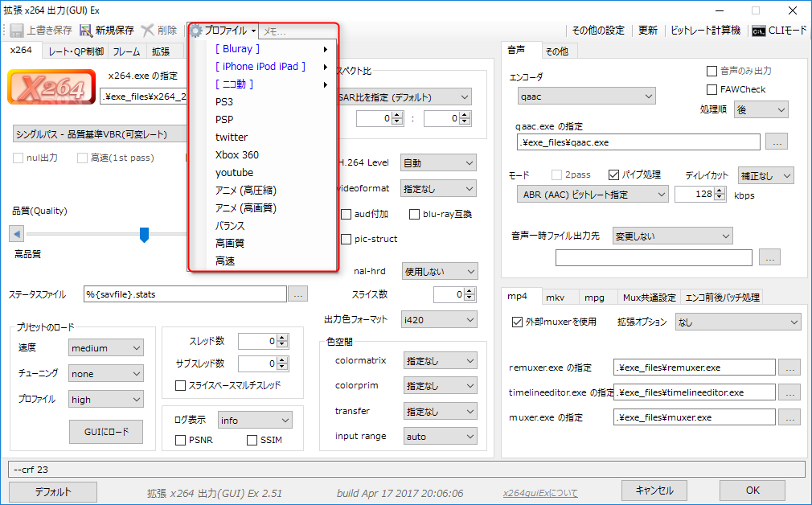The height and width of the screenshot is (505, 812).
Task: Click the プロファイル gear icon
Action: click(195, 31)
